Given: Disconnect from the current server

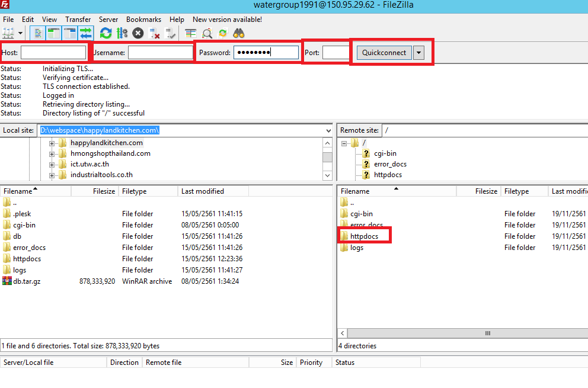Looking at the screenshot, I should pos(154,33).
